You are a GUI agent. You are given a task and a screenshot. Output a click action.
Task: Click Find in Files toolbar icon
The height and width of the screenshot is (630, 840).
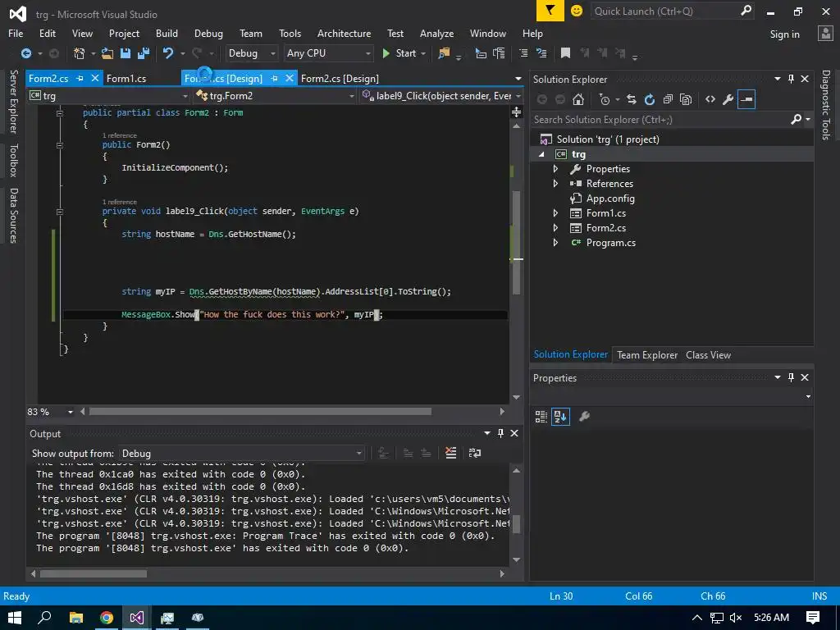[444, 53]
